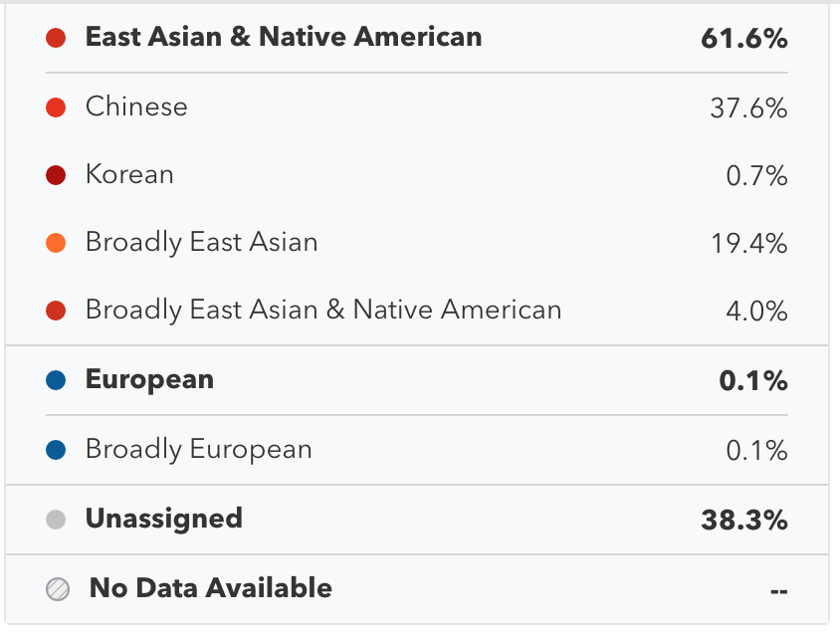Click the 37.6% Chinese percentage
The height and width of the screenshot is (639, 840).
click(748, 107)
